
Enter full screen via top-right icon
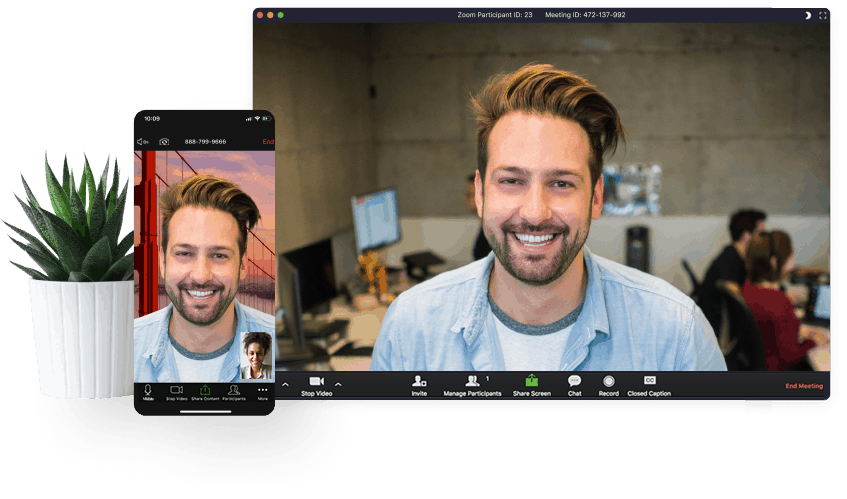pos(823,15)
